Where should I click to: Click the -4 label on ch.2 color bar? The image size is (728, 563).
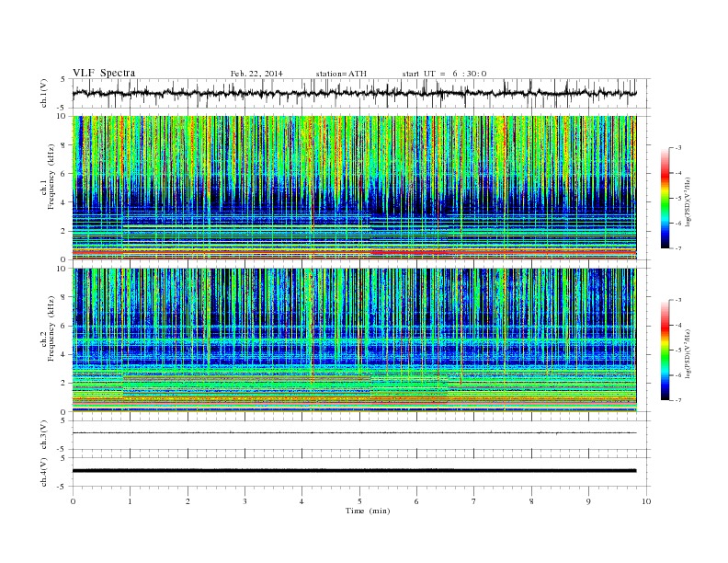(678, 325)
